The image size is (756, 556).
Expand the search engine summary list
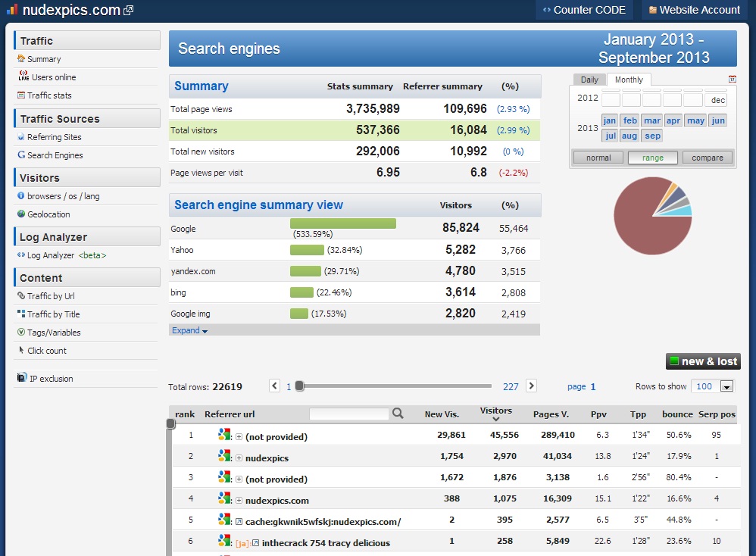point(189,330)
